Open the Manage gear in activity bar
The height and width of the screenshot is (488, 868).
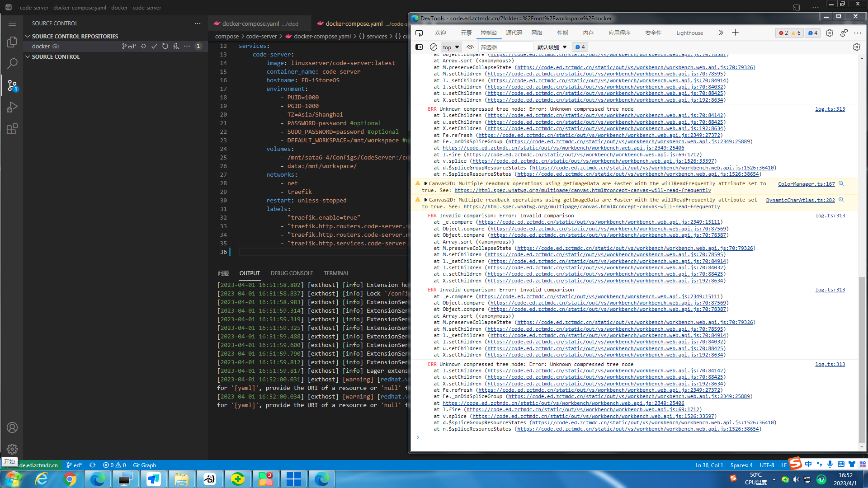coord(12,449)
